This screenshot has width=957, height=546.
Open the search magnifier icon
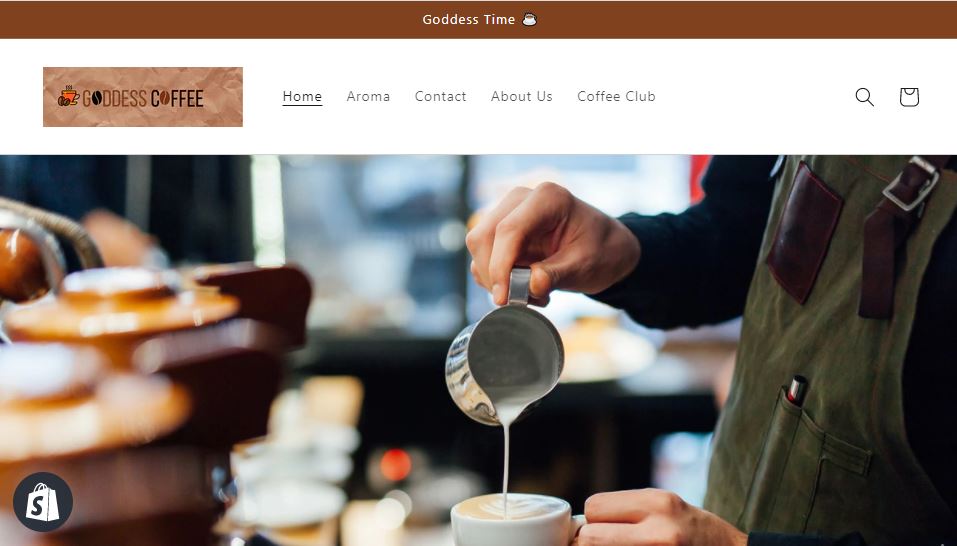(x=864, y=97)
